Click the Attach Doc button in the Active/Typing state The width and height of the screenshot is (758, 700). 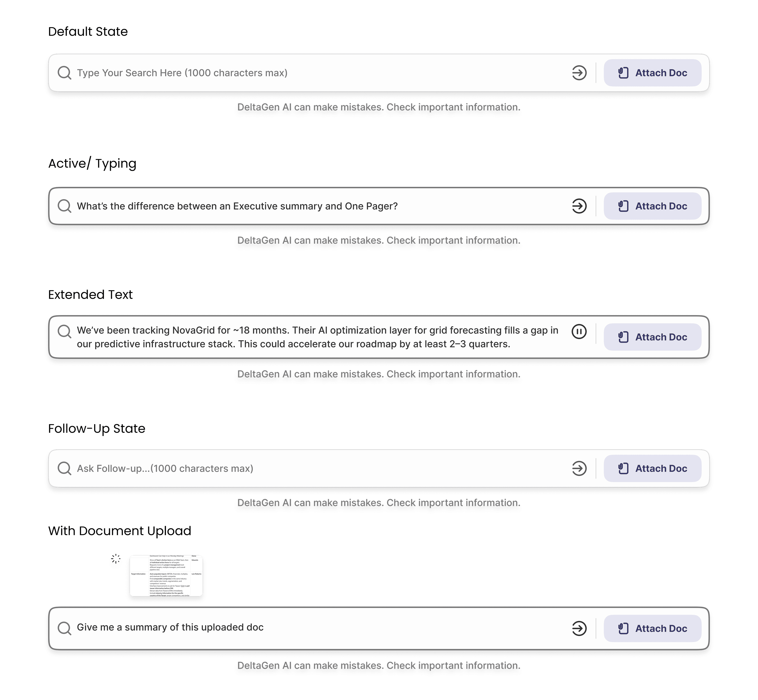pyautogui.click(x=652, y=206)
